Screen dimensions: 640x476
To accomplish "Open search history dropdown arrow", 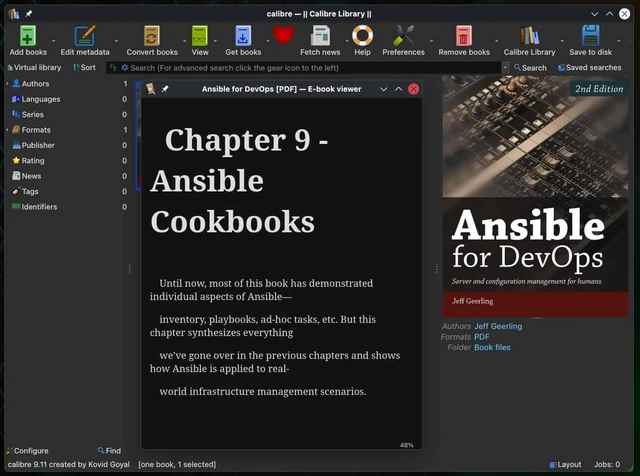I will 505,68.
